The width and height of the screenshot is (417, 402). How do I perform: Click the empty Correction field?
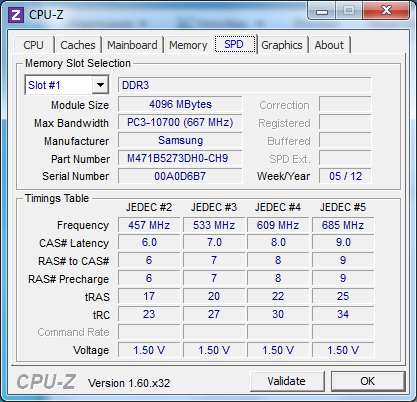click(x=345, y=104)
